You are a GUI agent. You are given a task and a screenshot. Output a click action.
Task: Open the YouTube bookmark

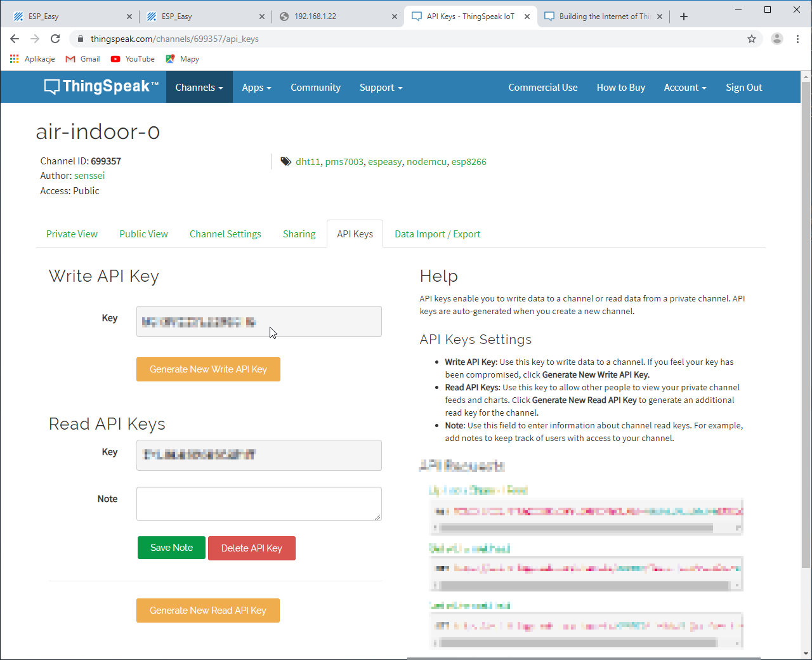coord(133,59)
